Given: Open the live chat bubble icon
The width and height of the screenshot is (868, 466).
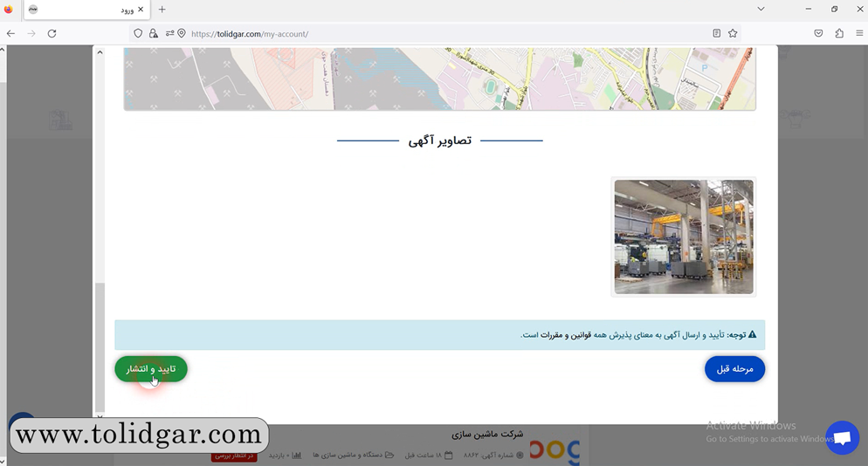Looking at the screenshot, I should click(x=842, y=438).
